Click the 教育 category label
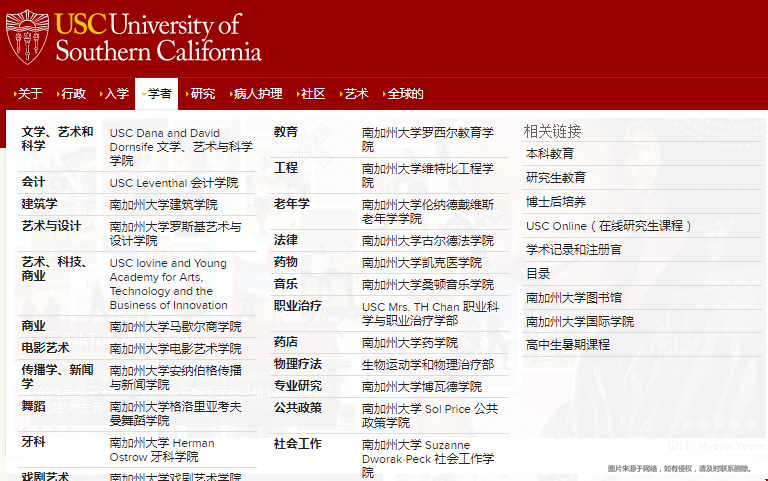768x481 pixels. coord(286,132)
